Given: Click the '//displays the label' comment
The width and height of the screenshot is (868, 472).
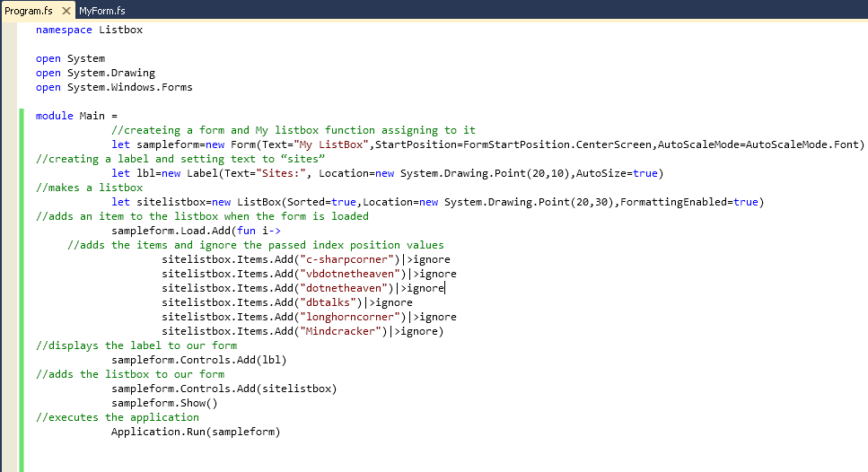Looking at the screenshot, I should [136, 346].
